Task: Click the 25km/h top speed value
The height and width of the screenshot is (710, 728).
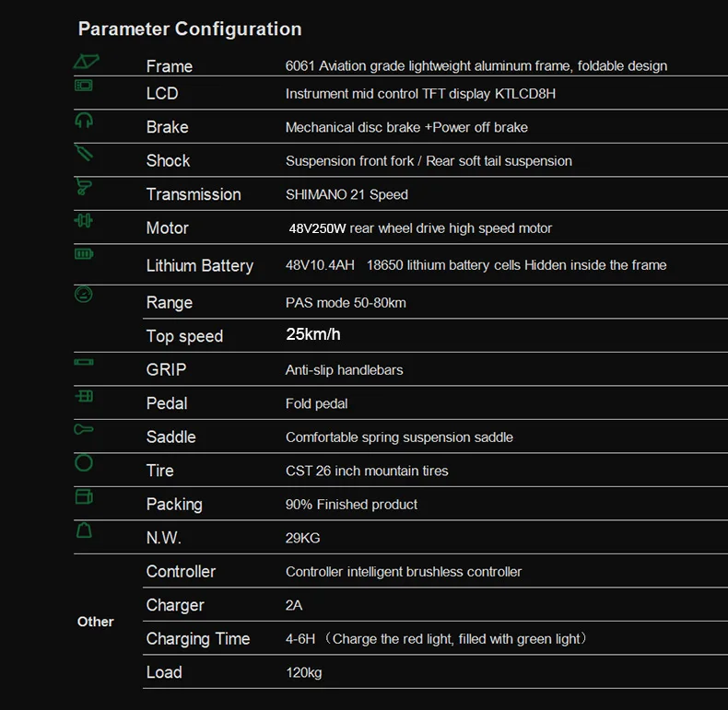Action: point(313,334)
